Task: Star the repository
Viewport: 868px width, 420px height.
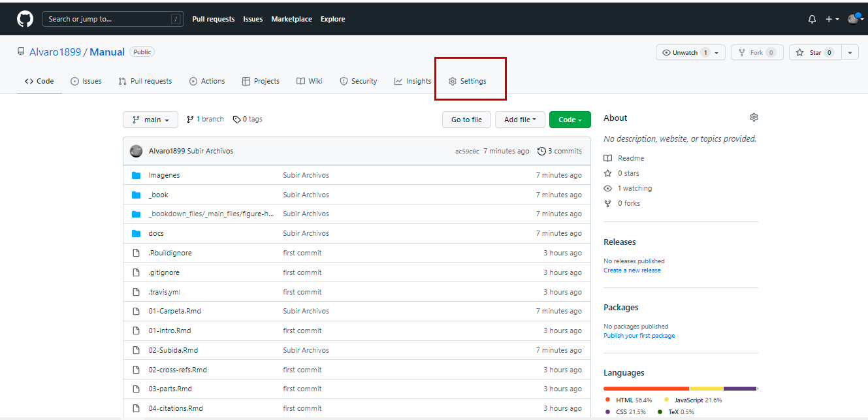Action: tap(815, 52)
